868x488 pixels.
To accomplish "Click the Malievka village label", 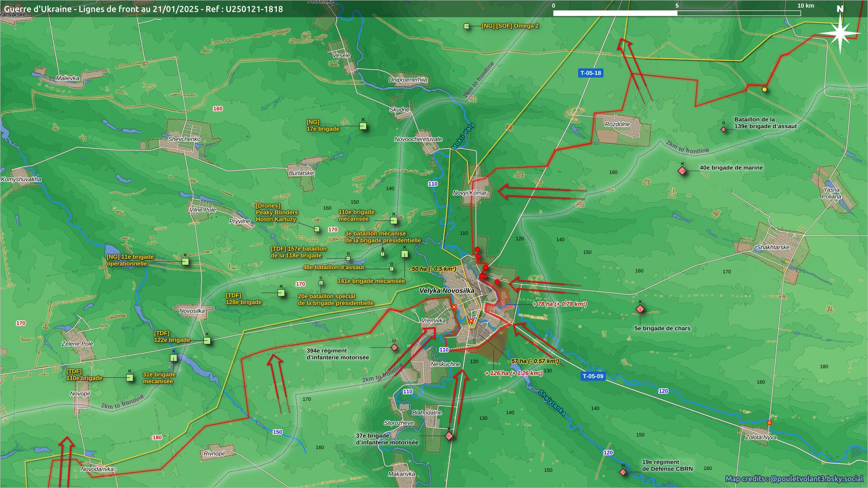I will (67, 79).
